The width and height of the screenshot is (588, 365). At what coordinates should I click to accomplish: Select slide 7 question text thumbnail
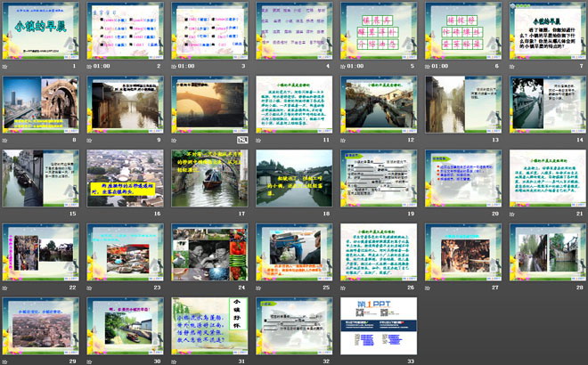pyautogui.click(x=548, y=31)
